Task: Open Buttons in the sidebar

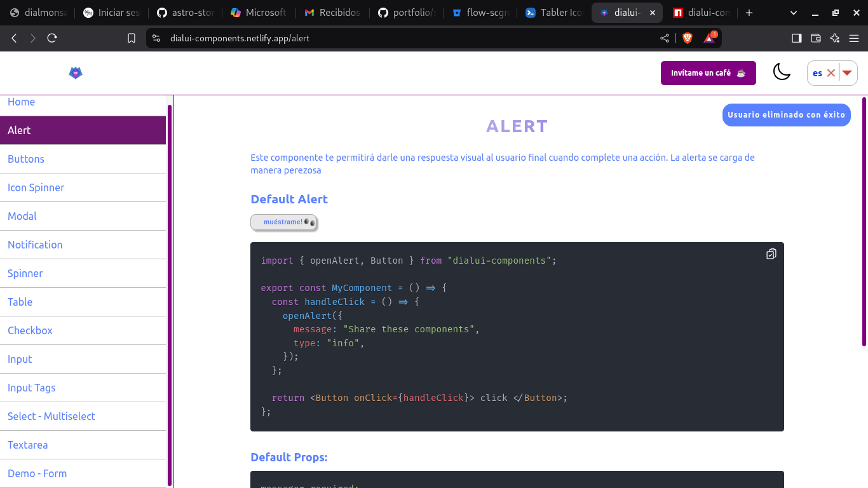Action: pos(26,159)
